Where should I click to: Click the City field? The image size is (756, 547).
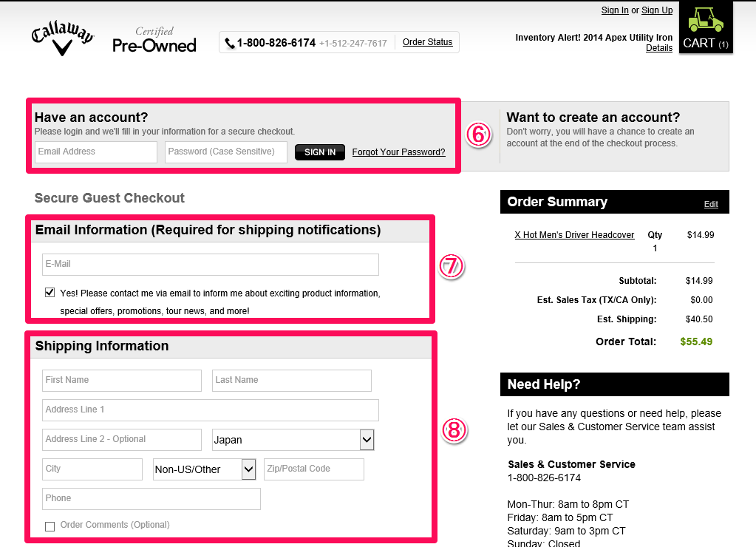[x=92, y=469]
